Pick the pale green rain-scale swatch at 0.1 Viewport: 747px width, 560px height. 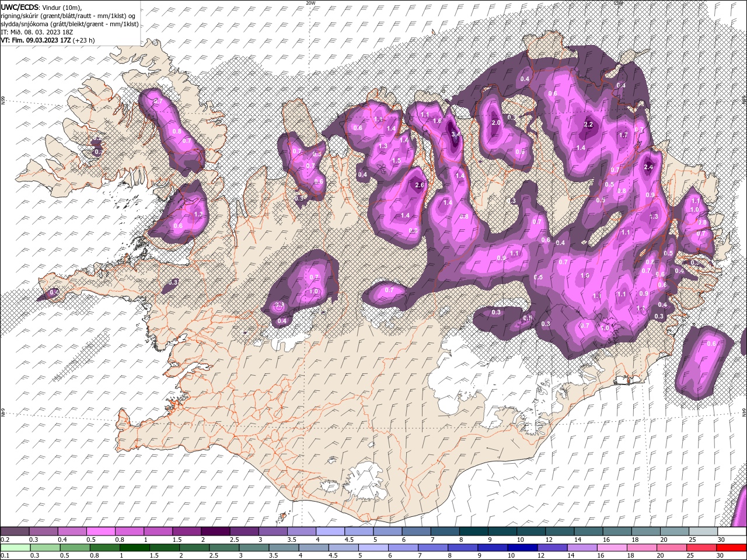coord(15,547)
